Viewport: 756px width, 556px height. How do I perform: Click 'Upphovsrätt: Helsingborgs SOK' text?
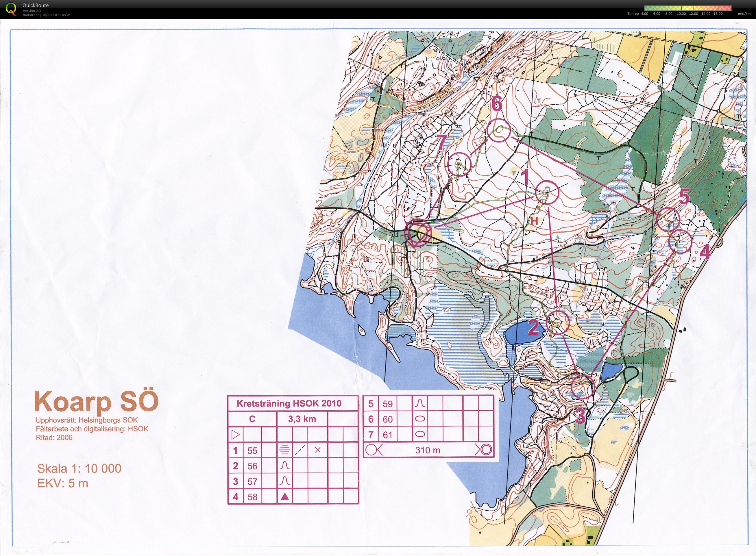coord(87,421)
